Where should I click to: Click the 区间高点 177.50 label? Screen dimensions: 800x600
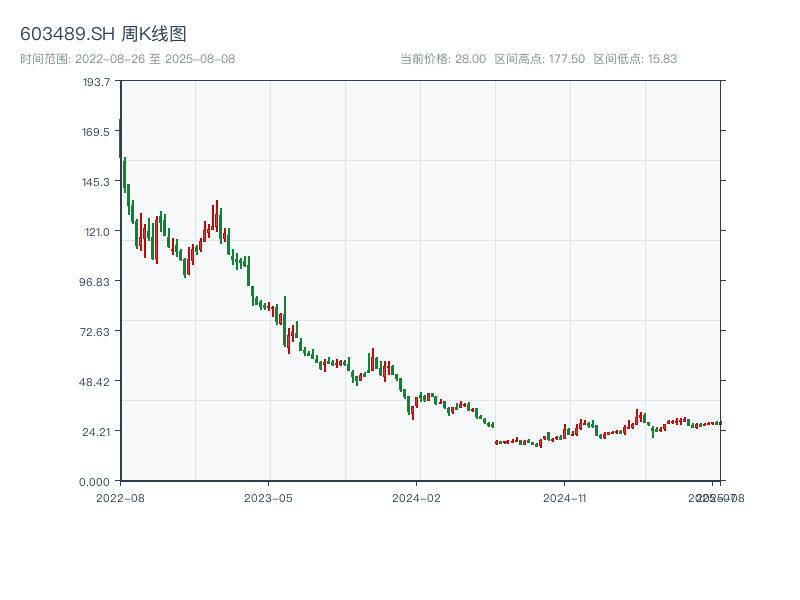click(x=540, y=59)
